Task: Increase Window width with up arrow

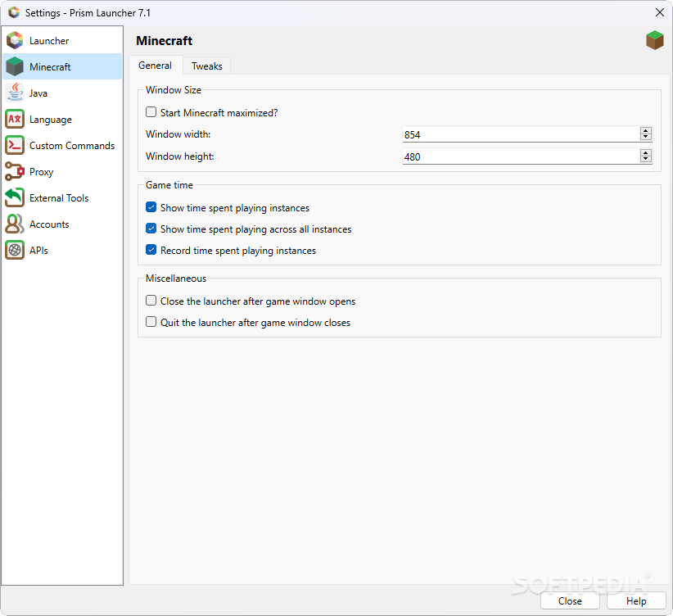Action: 645,130
